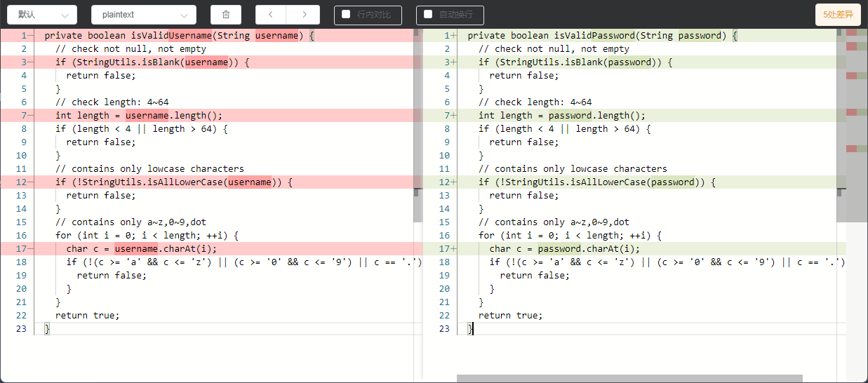This screenshot has height=383, width=868.
Task: Click the 'contains only lowcase characters' comment in the username pane
Action: pos(149,168)
